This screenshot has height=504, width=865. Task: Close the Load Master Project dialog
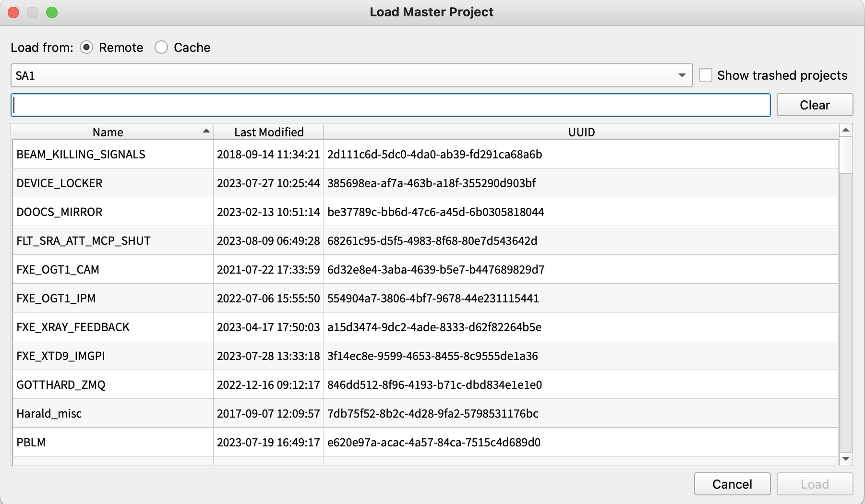pos(13,12)
